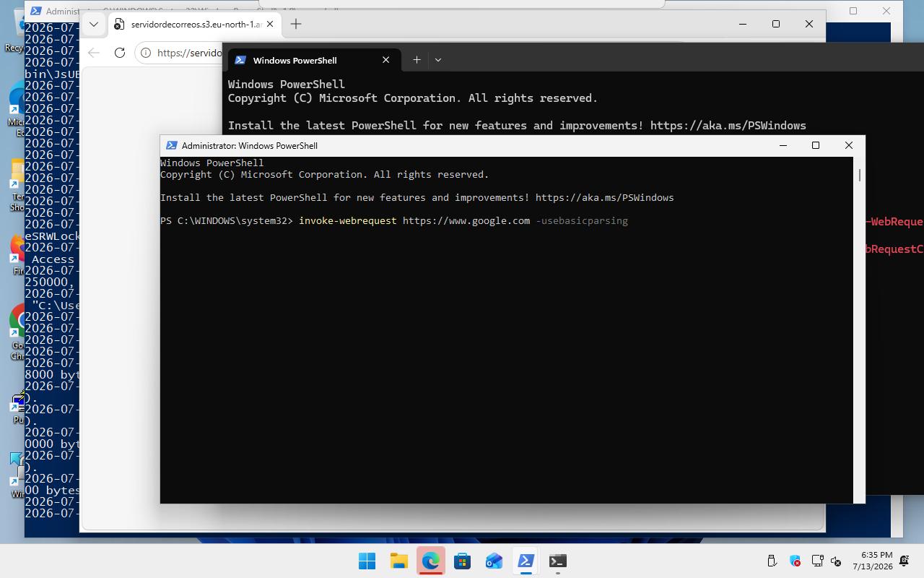Open the Safely Remove Hardware tray icon
Image resolution: width=924 pixels, height=578 pixels.
772,561
